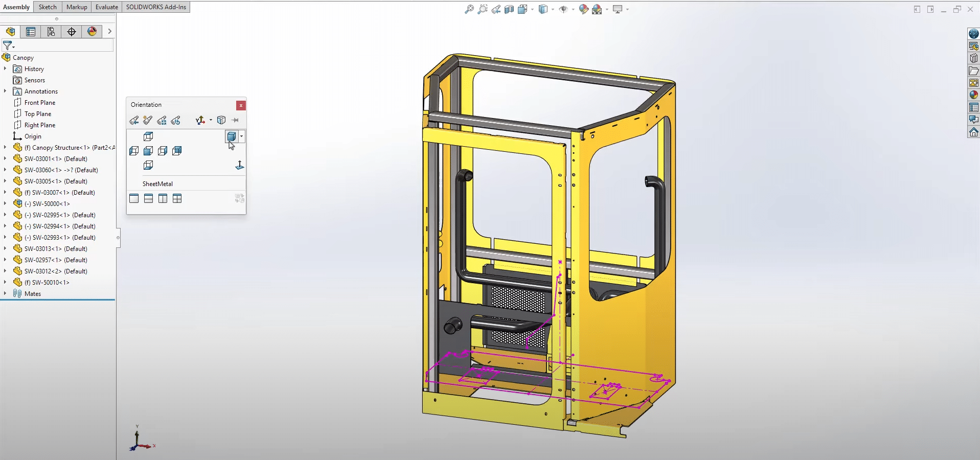Image resolution: width=980 pixels, height=460 pixels.
Task: Switch to the Evaluate tab
Action: tap(106, 7)
